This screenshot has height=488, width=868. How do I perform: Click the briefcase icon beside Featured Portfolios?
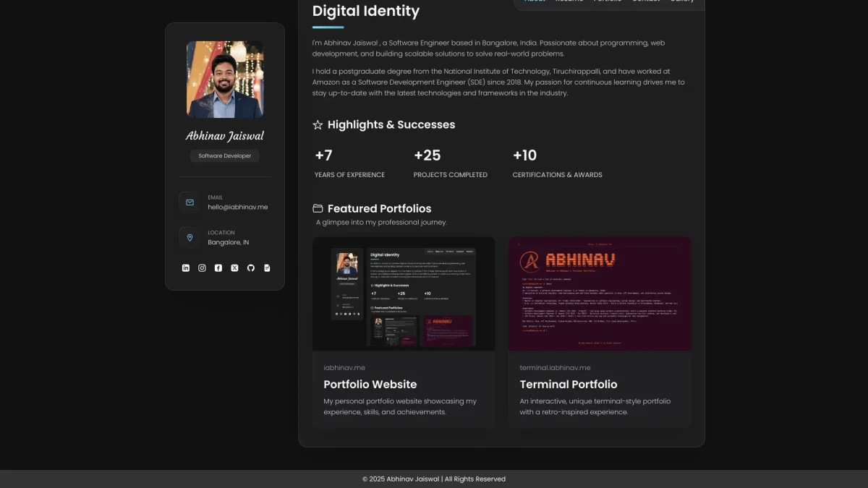pos(317,208)
